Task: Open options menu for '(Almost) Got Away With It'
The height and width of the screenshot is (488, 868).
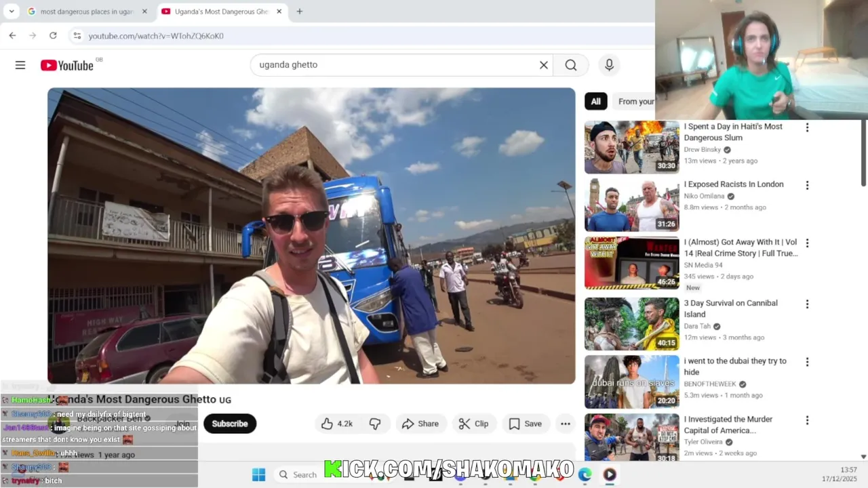Action: 807,243
